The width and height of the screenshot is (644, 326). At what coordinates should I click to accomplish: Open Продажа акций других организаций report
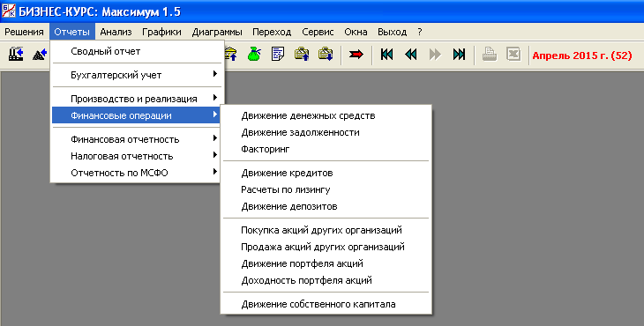[326, 247]
